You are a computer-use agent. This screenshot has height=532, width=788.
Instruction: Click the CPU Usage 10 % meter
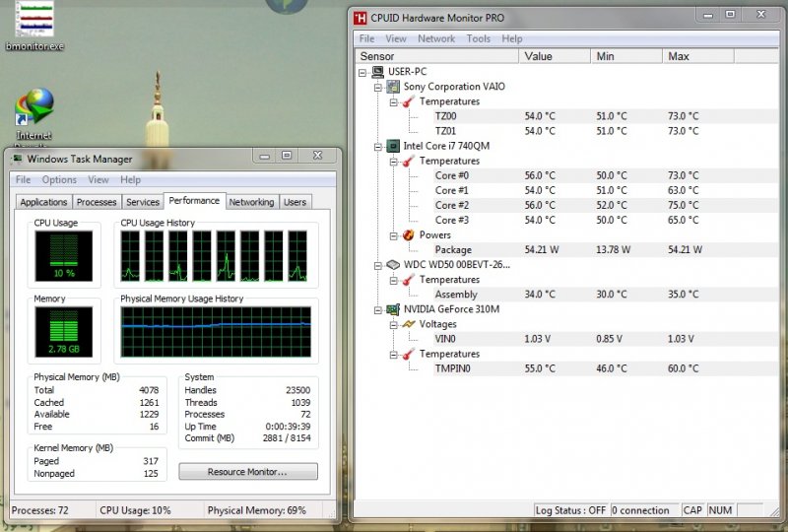click(64, 256)
